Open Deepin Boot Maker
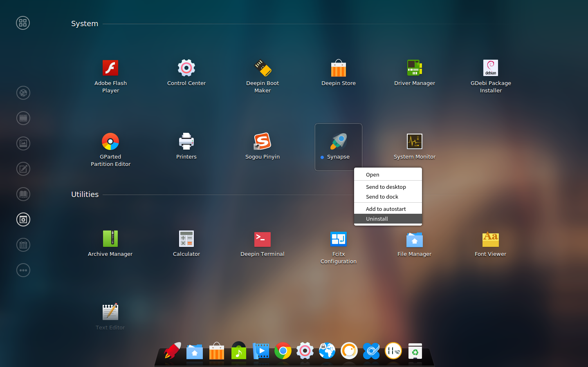Viewport: 588px width, 367px height. (x=263, y=68)
